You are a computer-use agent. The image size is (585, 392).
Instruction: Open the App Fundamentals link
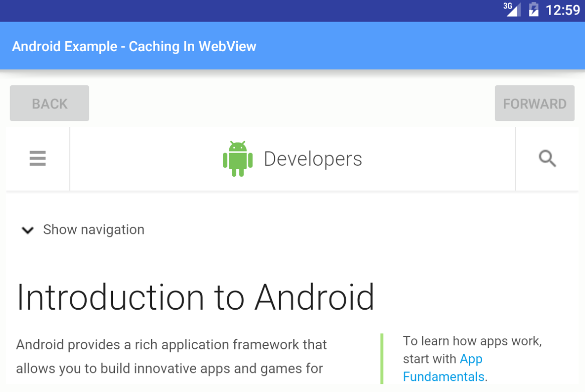pyautogui.click(x=444, y=368)
